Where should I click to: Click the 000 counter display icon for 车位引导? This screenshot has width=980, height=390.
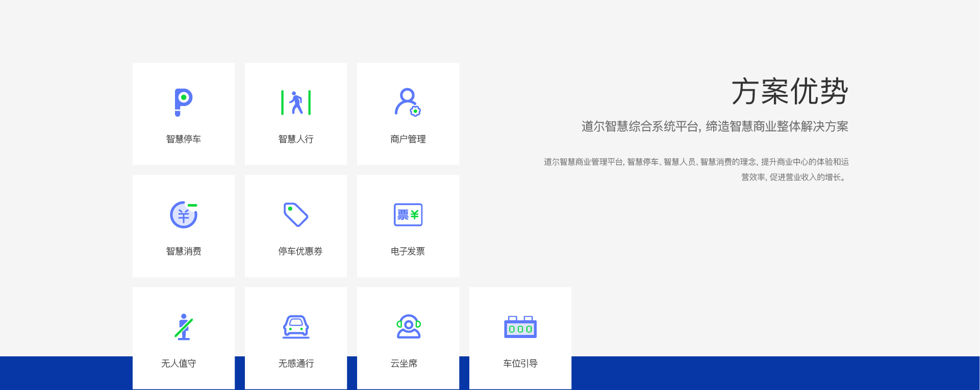(x=520, y=327)
